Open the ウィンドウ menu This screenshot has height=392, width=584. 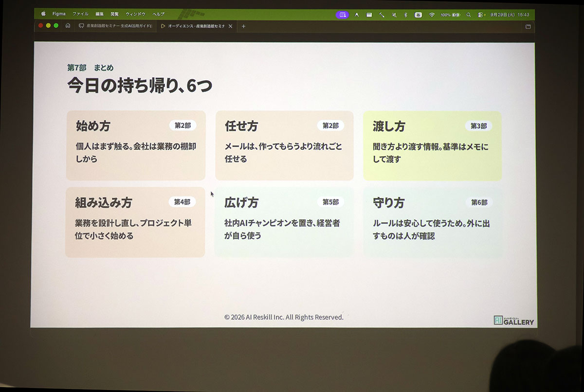(135, 14)
